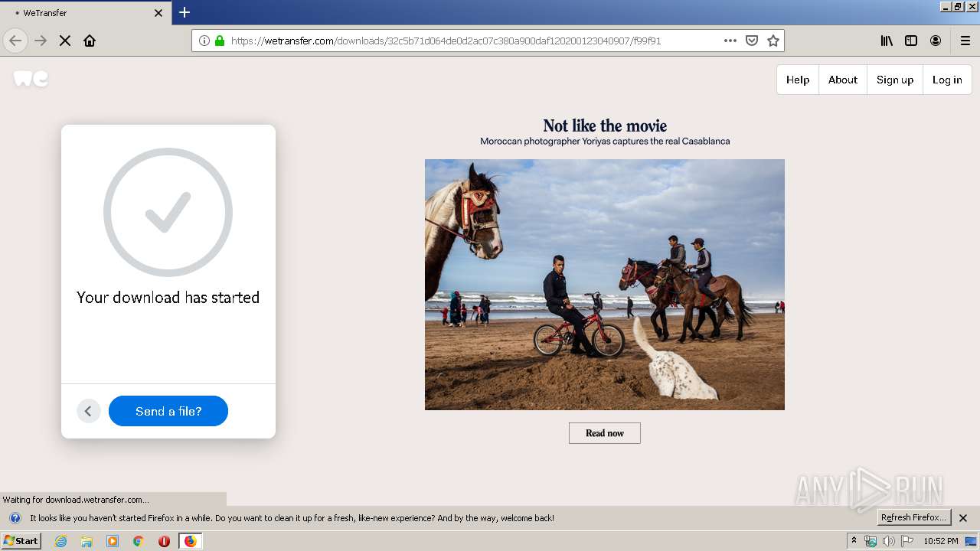
Task: Click the WeTransfer logo
Action: pyautogui.click(x=31, y=78)
